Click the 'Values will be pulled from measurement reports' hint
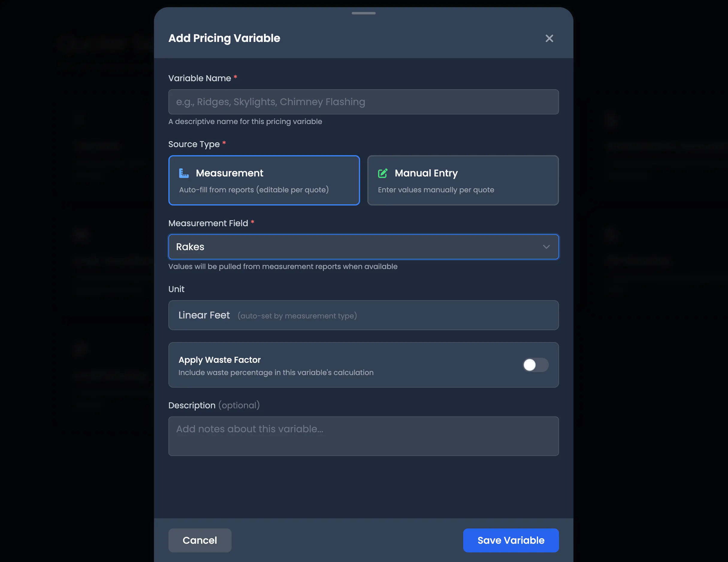Image resolution: width=728 pixels, height=562 pixels. (283, 266)
